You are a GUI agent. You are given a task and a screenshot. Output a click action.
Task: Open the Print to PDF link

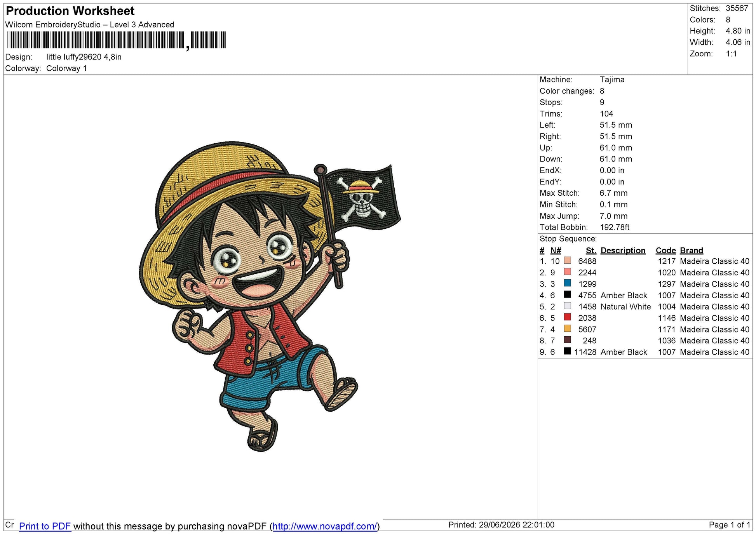45,526
